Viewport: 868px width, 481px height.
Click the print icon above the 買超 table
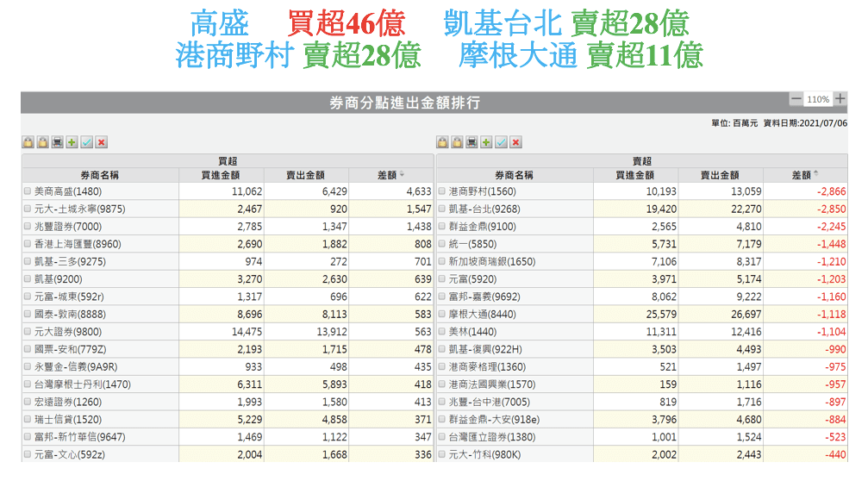click(57, 142)
